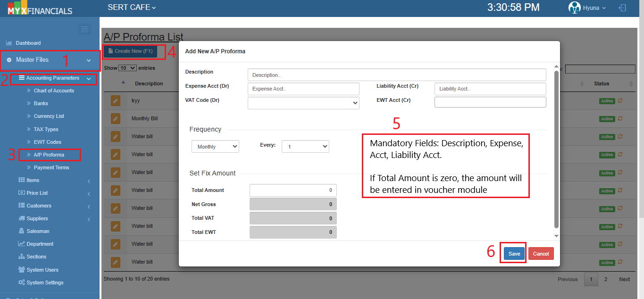Image resolution: width=644 pixels, height=299 pixels.
Task: Open Chart of Accounts in sidebar
Action: (x=54, y=91)
